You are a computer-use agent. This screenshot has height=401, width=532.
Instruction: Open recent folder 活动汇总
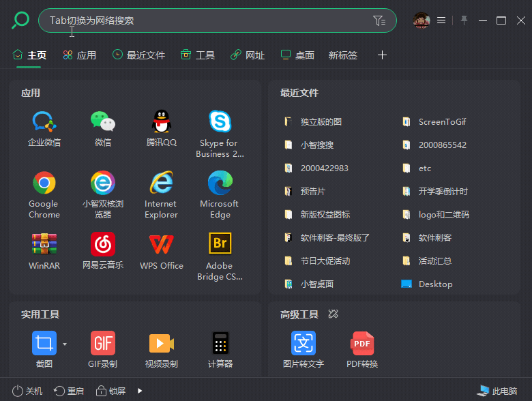(x=427, y=261)
